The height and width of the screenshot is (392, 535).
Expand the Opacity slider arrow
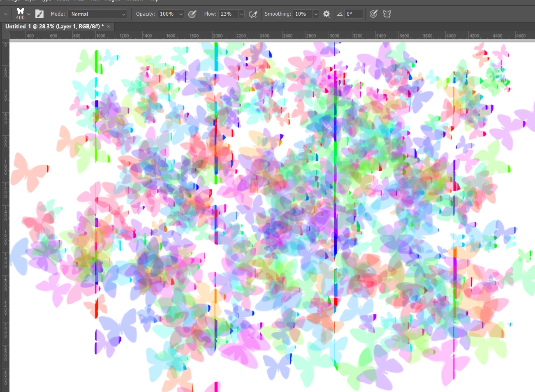pos(181,14)
